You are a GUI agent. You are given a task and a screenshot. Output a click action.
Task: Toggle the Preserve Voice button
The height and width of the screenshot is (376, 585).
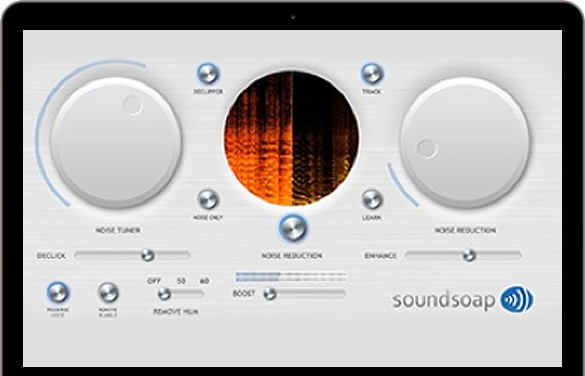(x=58, y=292)
